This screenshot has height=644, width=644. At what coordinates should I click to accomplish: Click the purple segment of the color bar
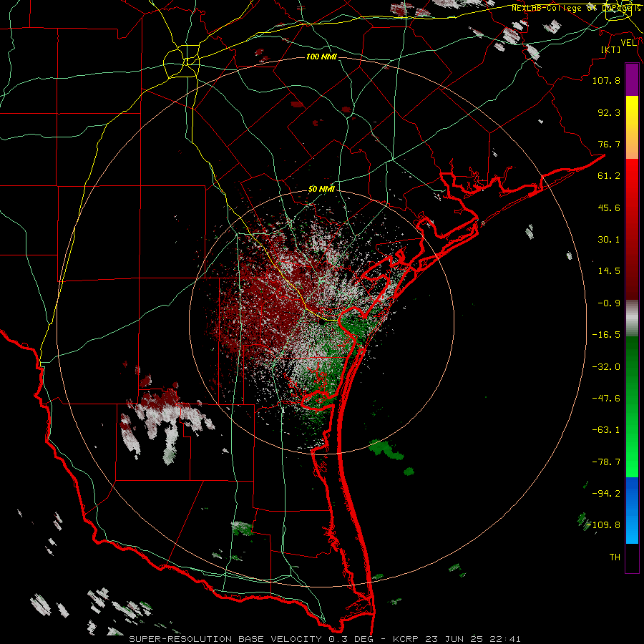(x=632, y=80)
